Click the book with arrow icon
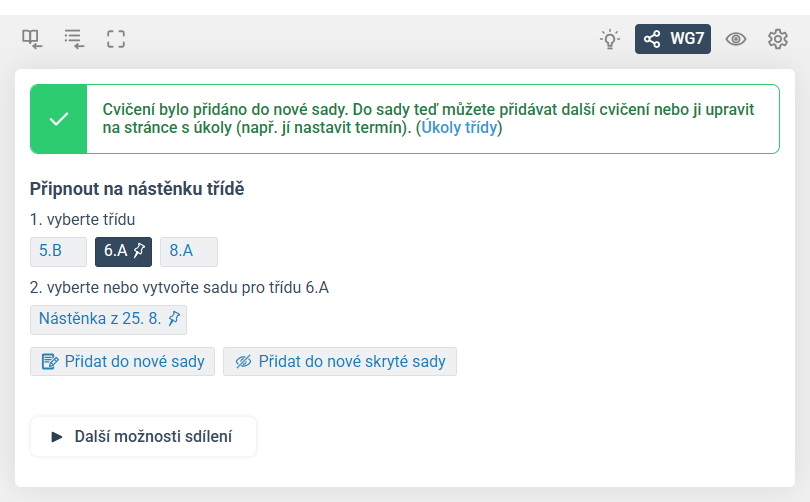 [32, 39]
